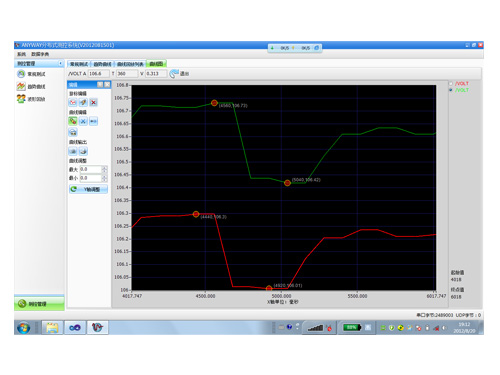Increase 最大 value with its up stepper arrow
The image size is (500, 375).
click(105, 168)
